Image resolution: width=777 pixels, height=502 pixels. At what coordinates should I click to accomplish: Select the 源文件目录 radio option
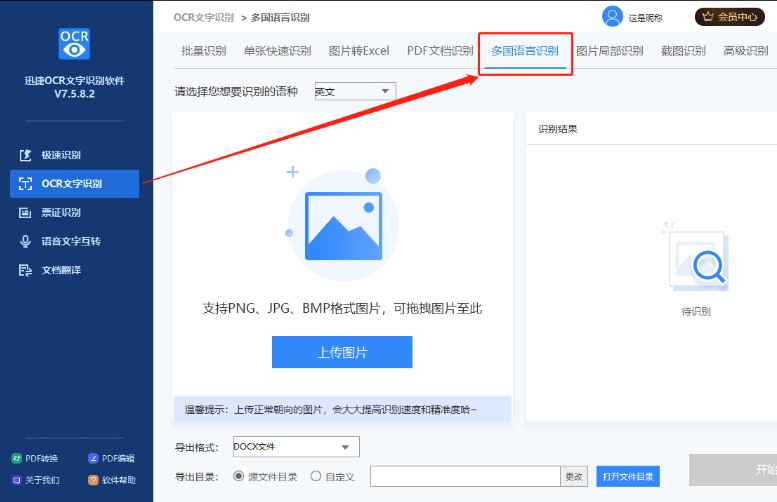pyautogui.click(x=239, y=476)
